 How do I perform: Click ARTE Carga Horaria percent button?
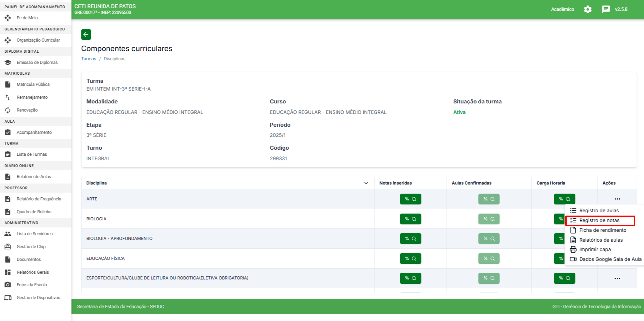(564, 199)
